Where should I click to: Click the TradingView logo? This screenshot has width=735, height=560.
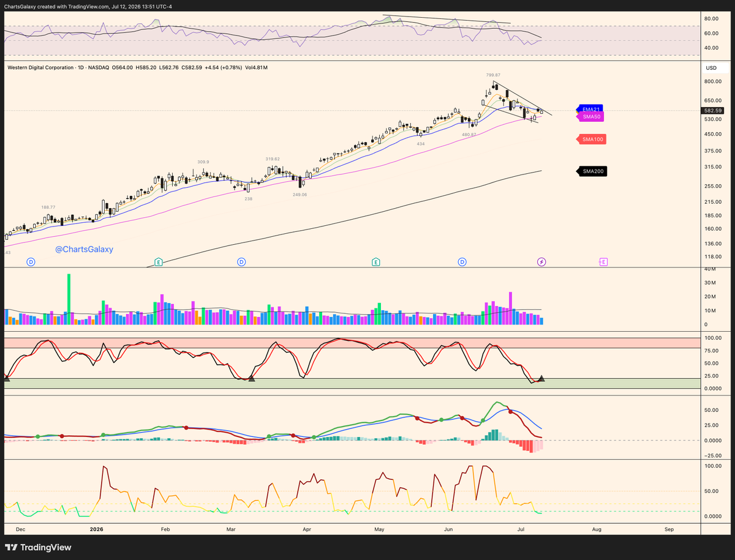pos(38,548)
